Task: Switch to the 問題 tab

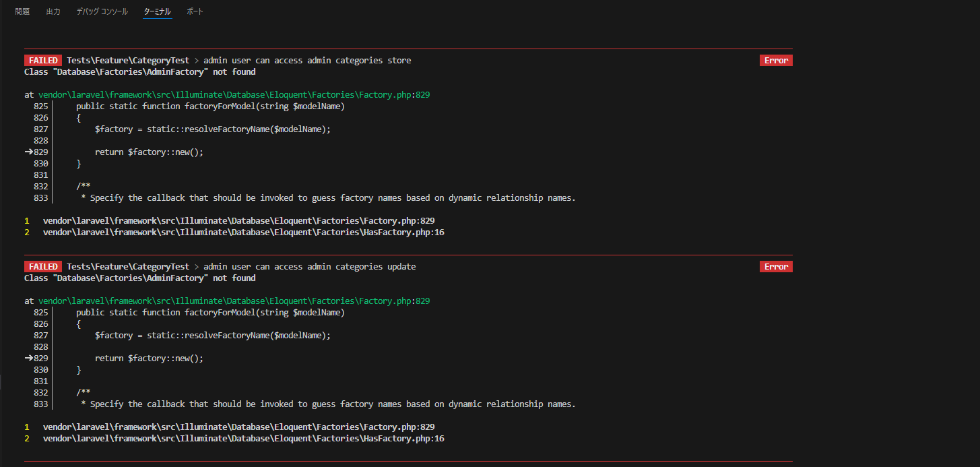Action: tap(22, 11)
